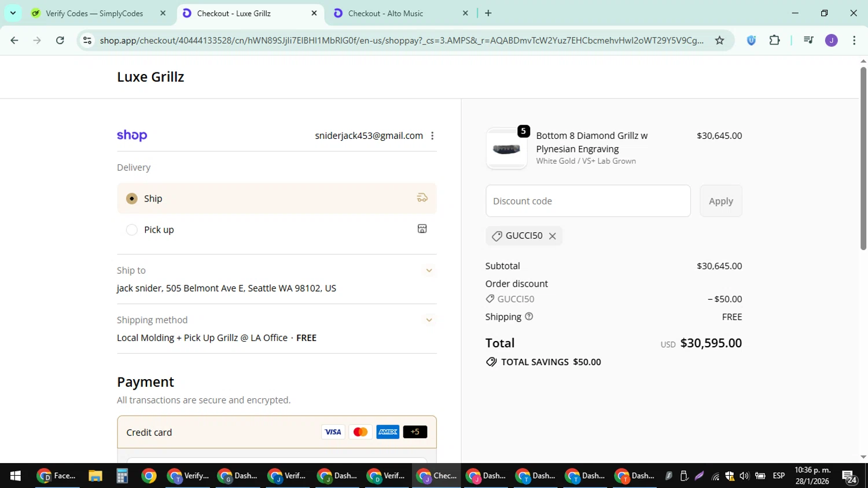868x488 pixels.
Task: Click the Grillz product thumbnail
Action: point(506,149)
